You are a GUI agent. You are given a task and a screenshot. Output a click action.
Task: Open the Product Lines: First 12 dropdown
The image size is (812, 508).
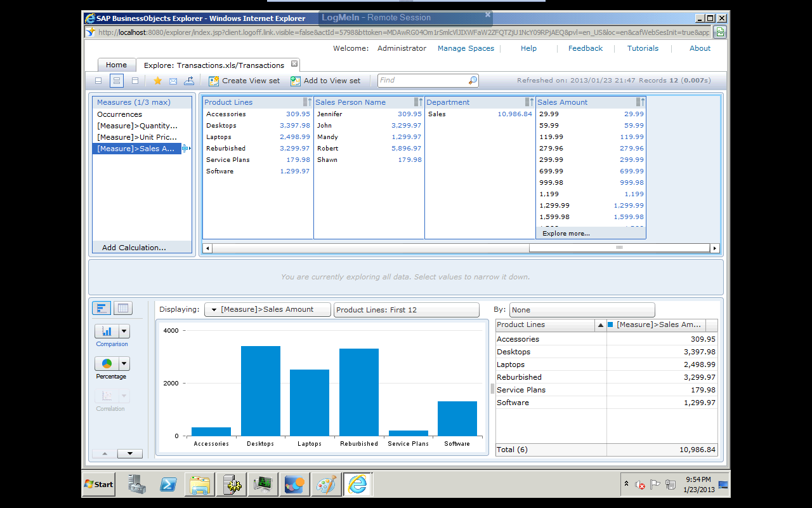point(407,310)
